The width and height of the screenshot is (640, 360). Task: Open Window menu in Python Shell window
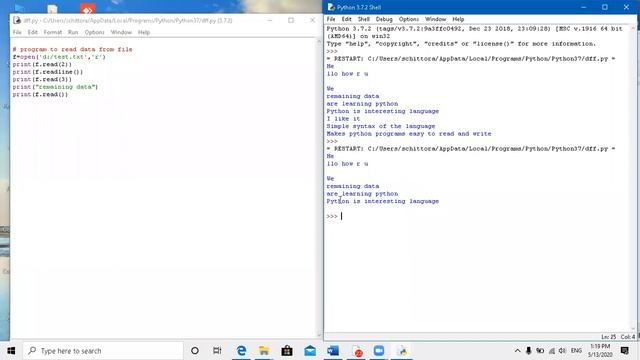pos(436,19)
